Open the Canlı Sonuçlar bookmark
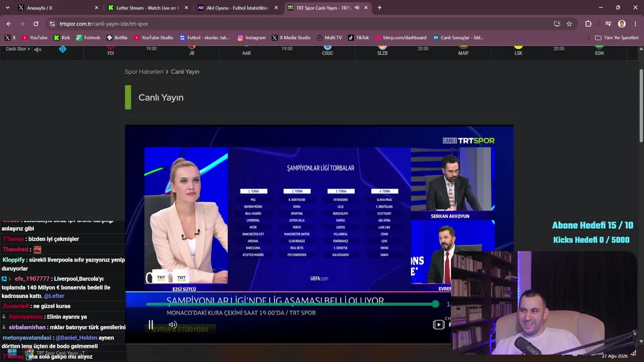Screen dimensions: 644x362 [x=458, y=38]
